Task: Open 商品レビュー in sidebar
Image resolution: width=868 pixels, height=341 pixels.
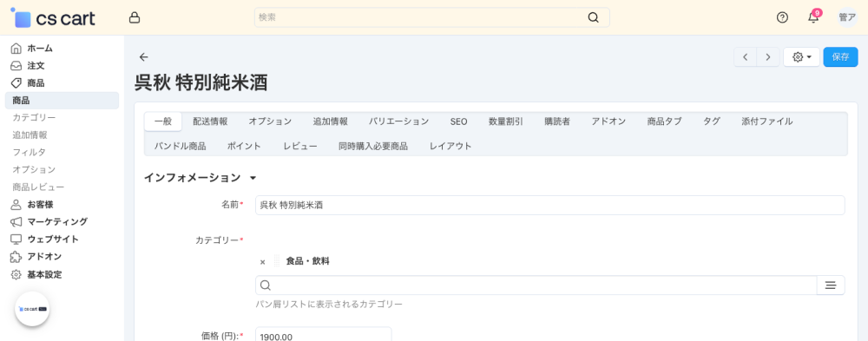Action: point(39,187)
